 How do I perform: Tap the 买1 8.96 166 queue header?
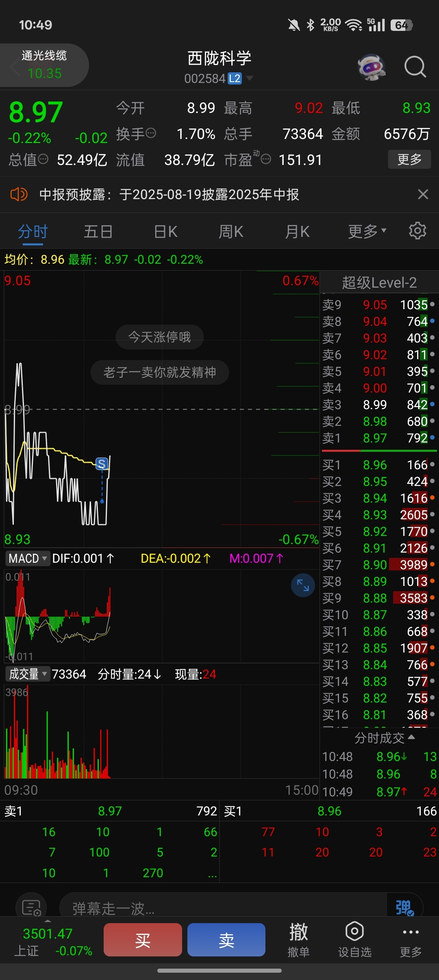point(329,811)
